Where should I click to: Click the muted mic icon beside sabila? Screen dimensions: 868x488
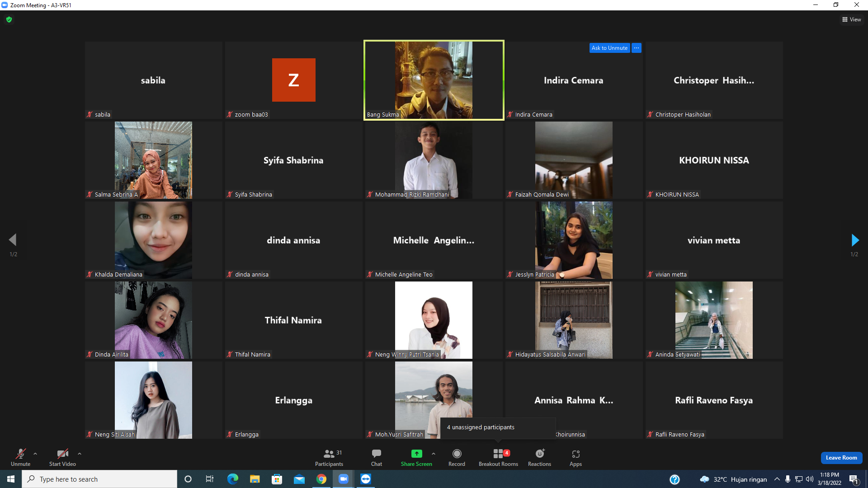(x=90, y=115)
